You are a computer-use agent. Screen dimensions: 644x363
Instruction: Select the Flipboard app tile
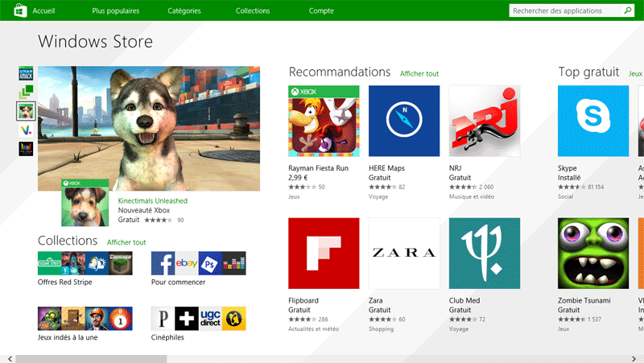[x=324, y=253]
